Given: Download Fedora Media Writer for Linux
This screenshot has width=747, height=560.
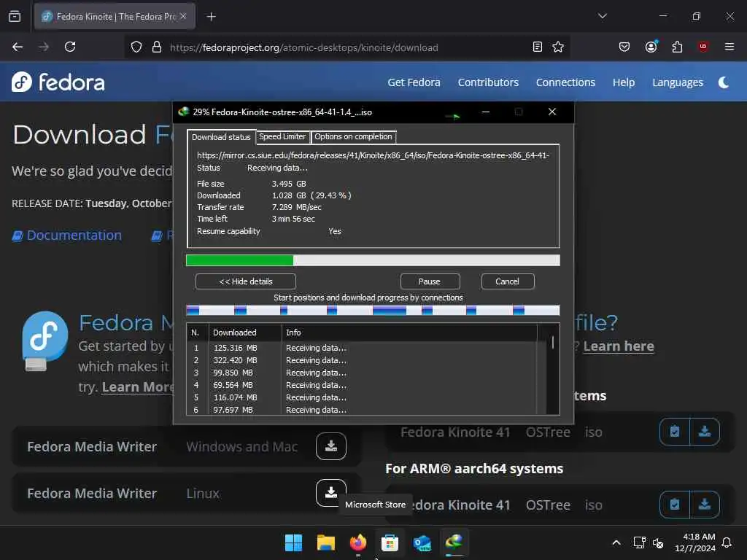Looking at the screenshot, I should point(330,493).
